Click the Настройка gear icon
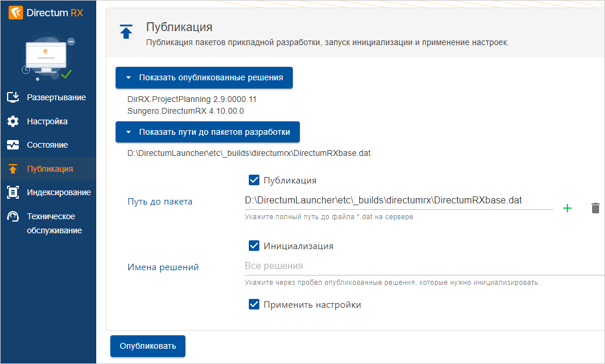The width and height of the screenshot is (605, 364). pyautogui.click(x=13, y=121)
